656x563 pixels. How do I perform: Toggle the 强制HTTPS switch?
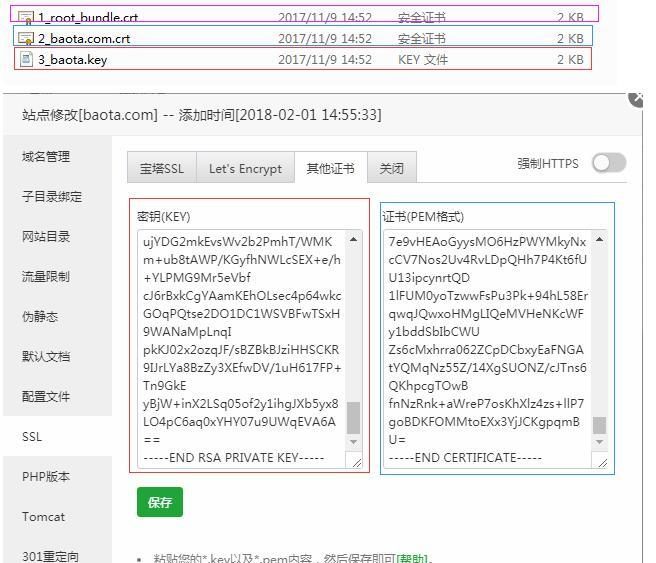pyautogui.click(x=609, y=163)
